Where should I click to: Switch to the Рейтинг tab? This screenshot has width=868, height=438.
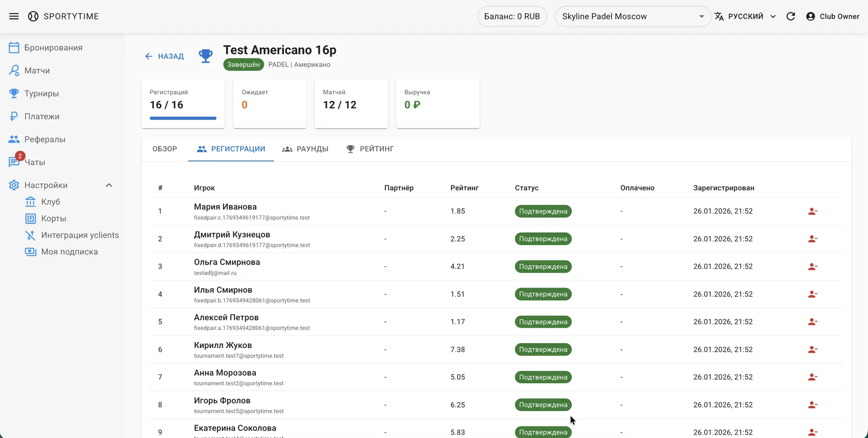370,149
